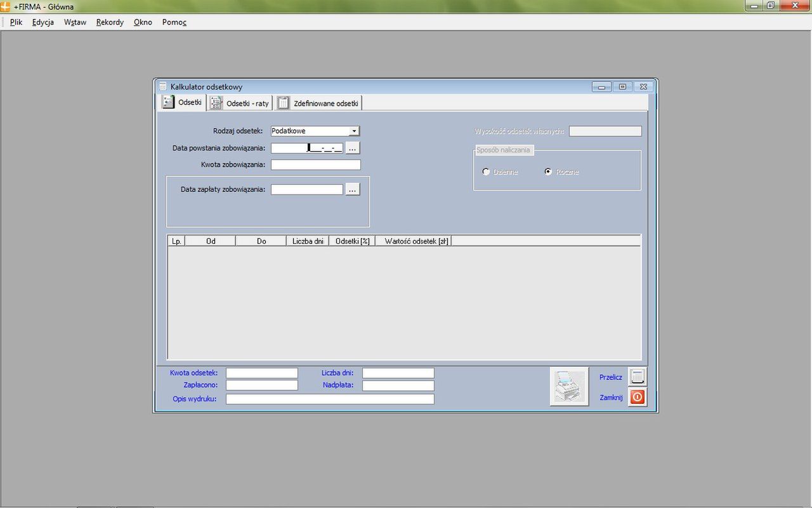Click the Nadpłata field

click(398, 385)
